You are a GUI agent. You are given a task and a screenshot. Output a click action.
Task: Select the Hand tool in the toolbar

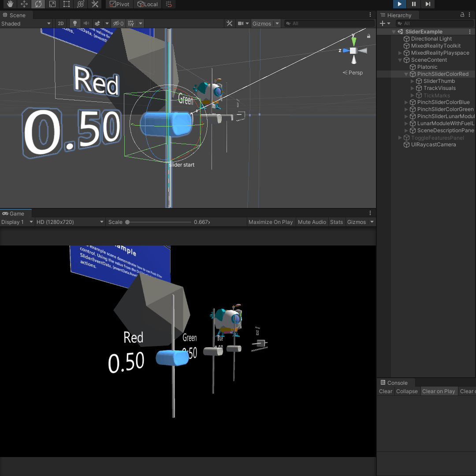tap(10, 4)
